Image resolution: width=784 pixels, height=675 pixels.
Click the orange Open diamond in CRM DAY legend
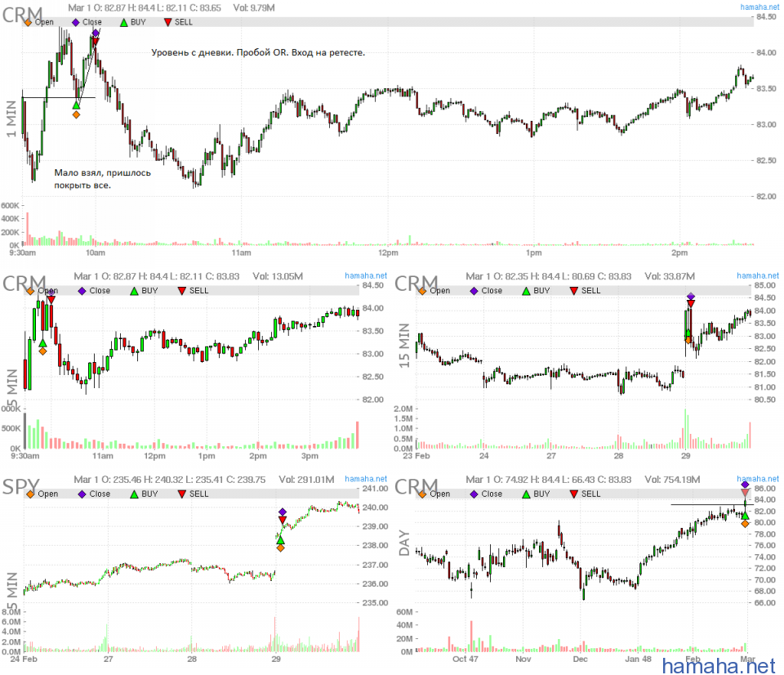tap(422, 494)
